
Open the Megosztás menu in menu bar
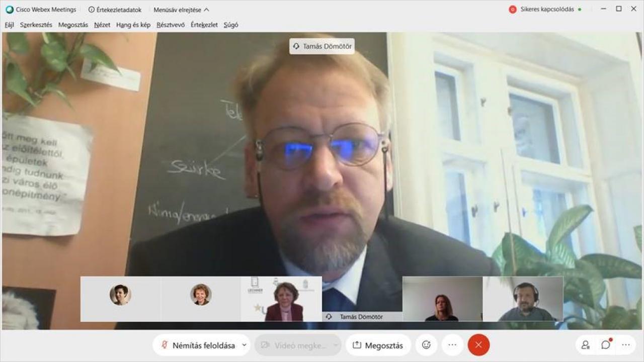click(x=73, y=25)
